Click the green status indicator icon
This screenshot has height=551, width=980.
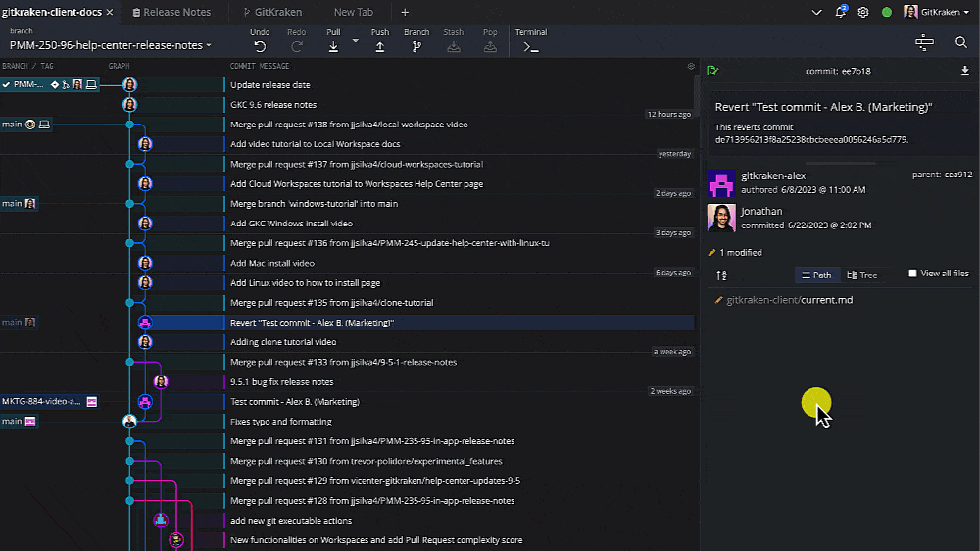(x=886, y=12)
